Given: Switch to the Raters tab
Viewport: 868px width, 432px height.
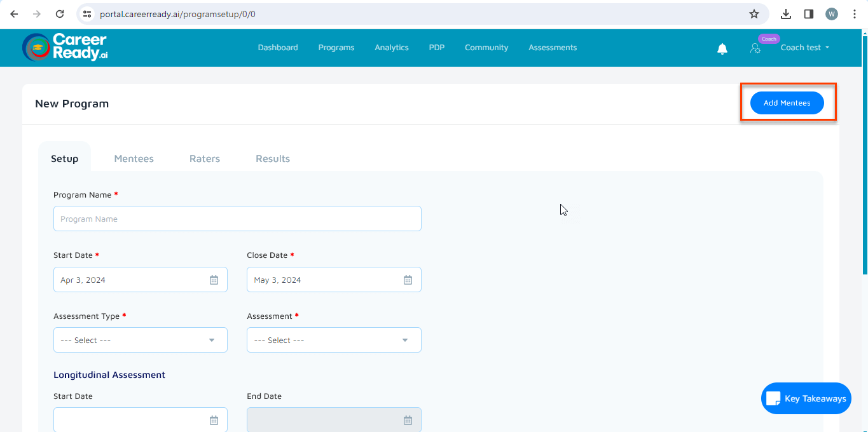Looking at the screenshot, I should (205, 159).
